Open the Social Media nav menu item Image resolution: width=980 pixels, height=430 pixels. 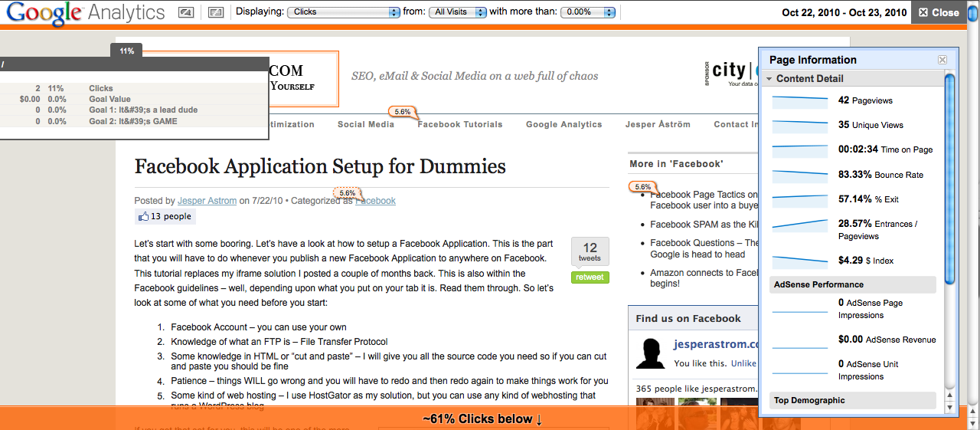pos(366,124)
